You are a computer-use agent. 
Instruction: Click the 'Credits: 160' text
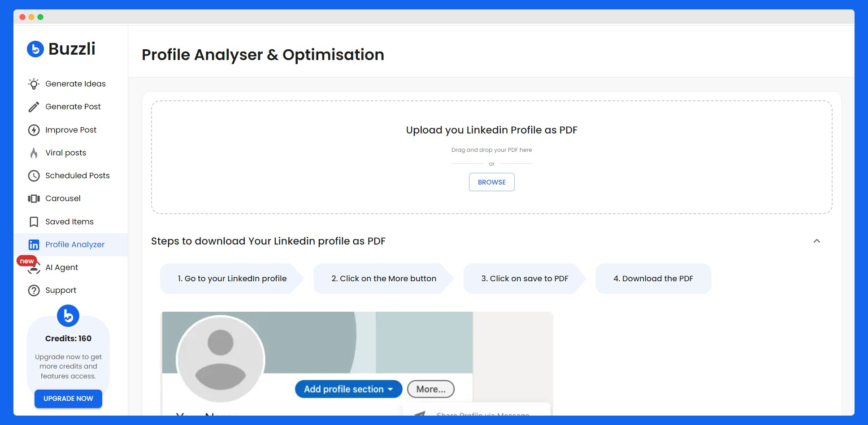tap(68, 339)
